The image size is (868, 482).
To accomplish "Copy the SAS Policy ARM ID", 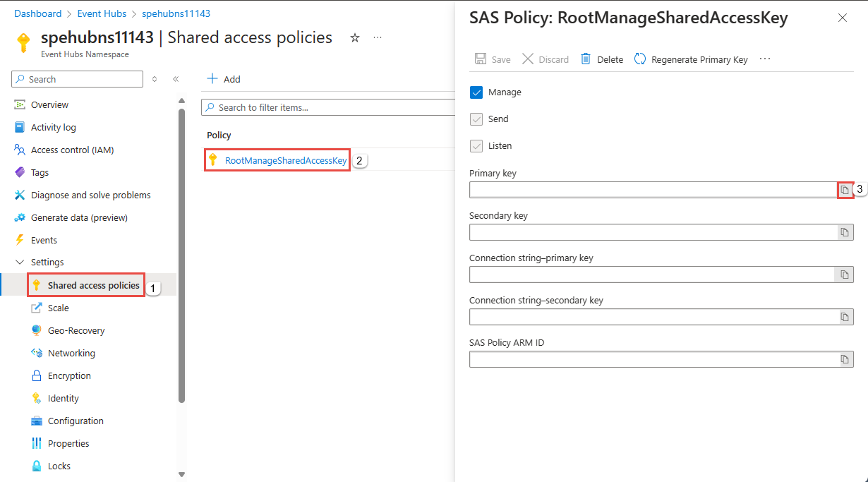I will [845, 359].
